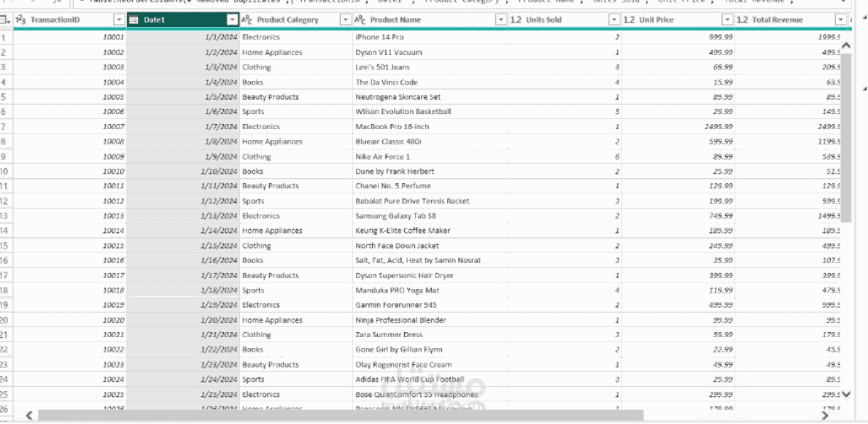The image size is (868, 424).
Task: Click the TransactionID cell 10001
Action: tap(70, 38)
